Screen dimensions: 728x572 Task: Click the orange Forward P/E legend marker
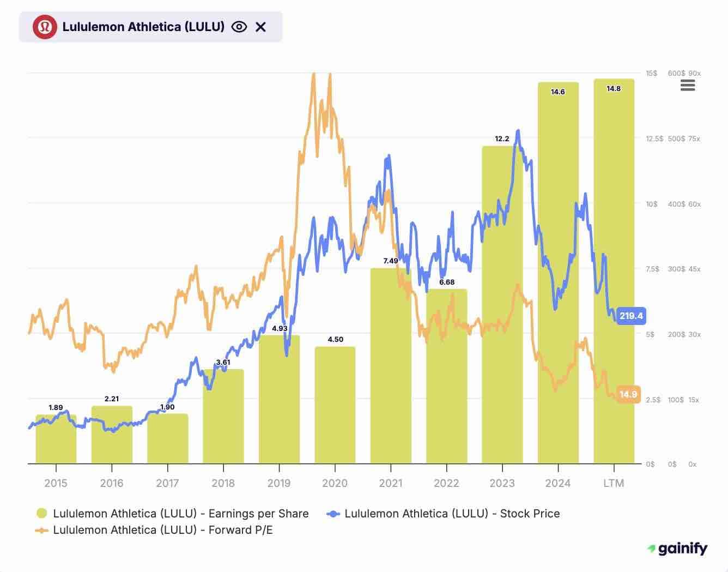42,529
